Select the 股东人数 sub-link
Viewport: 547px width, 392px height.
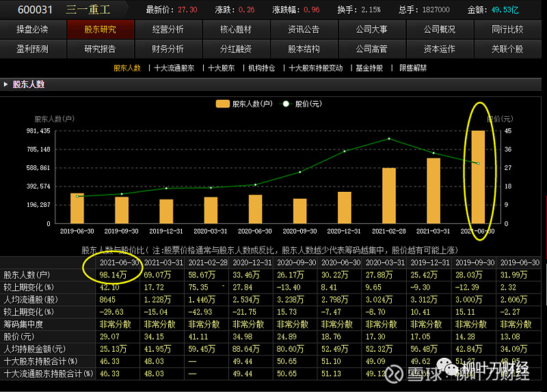127,68
